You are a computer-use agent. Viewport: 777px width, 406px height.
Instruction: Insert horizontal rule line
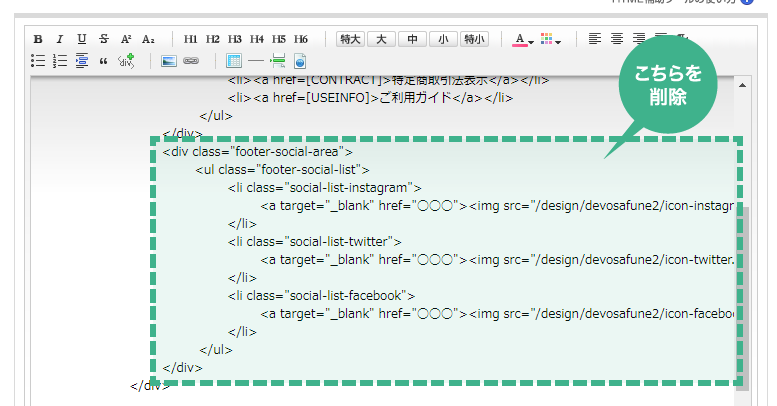point(256,61)
